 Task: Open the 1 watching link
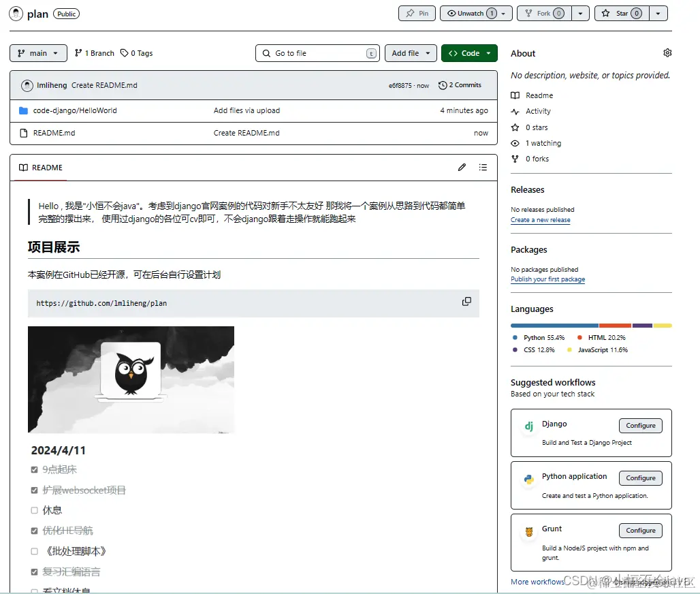pyautogui.click(x=543, y=143)
